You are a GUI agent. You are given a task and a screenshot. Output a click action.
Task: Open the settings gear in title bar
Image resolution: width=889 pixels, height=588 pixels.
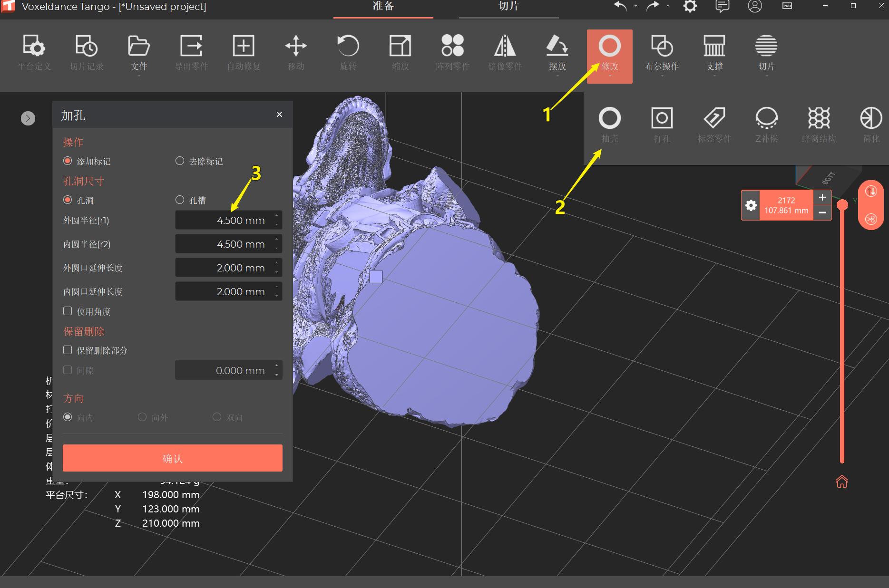click(x=689, y=7)
